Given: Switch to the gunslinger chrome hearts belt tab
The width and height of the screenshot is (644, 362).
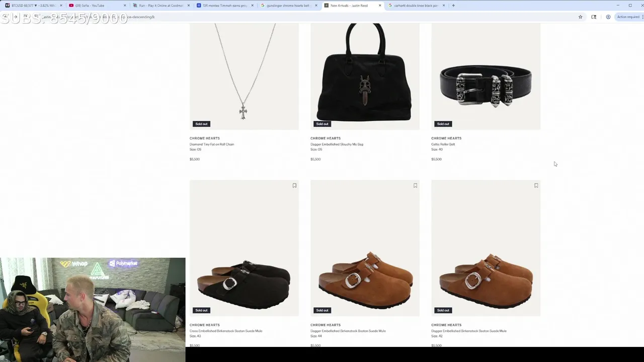Looking at the screenshot, I should coord(288,6).
